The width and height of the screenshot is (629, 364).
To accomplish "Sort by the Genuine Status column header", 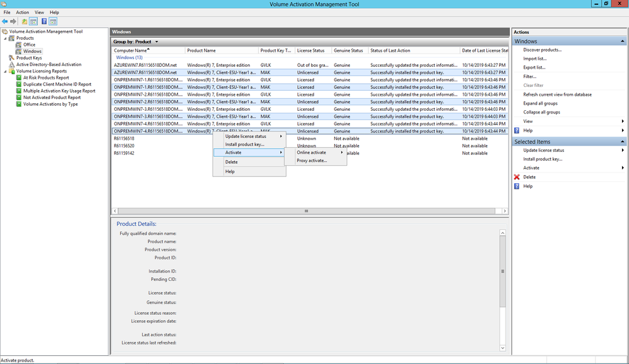I will pos(350,50).
